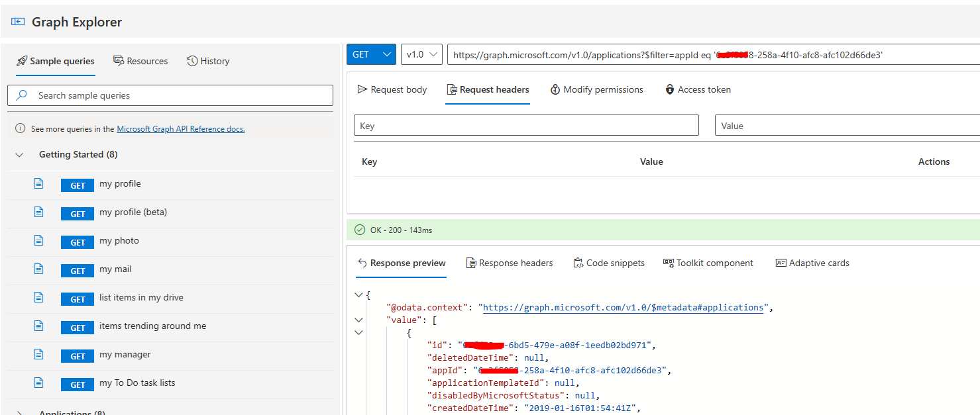Click the document icon for my photo
The width and height of the screenshot is (980, 415).
pos(38,241)
